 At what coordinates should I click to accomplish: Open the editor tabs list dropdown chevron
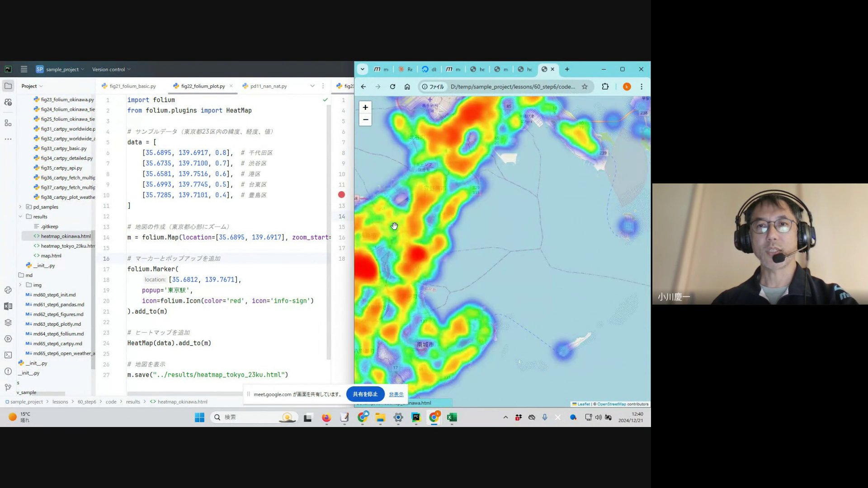[x=312, y=86]
